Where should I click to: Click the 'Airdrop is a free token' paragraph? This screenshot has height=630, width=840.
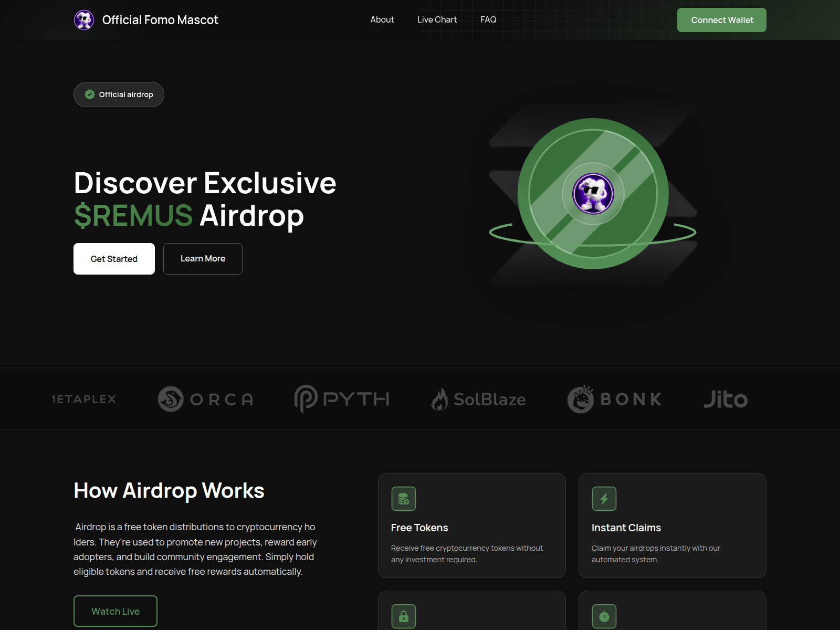[195, 549]
